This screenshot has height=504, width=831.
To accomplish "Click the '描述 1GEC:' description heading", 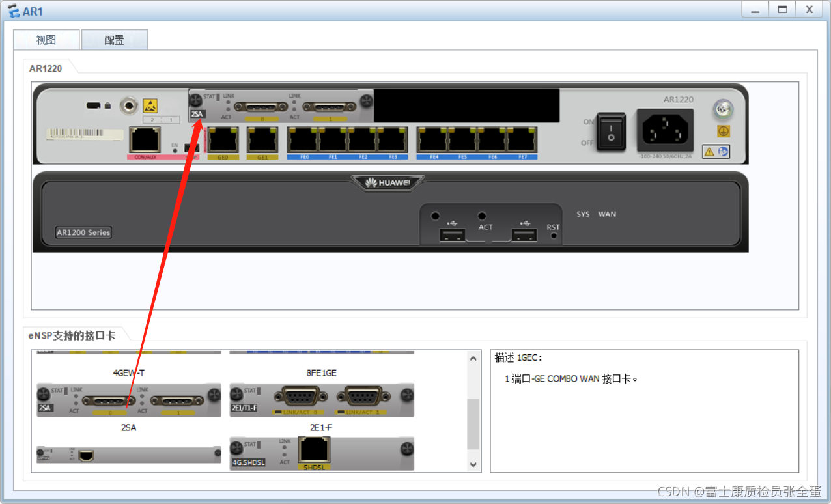I will (x=518, y=357).
